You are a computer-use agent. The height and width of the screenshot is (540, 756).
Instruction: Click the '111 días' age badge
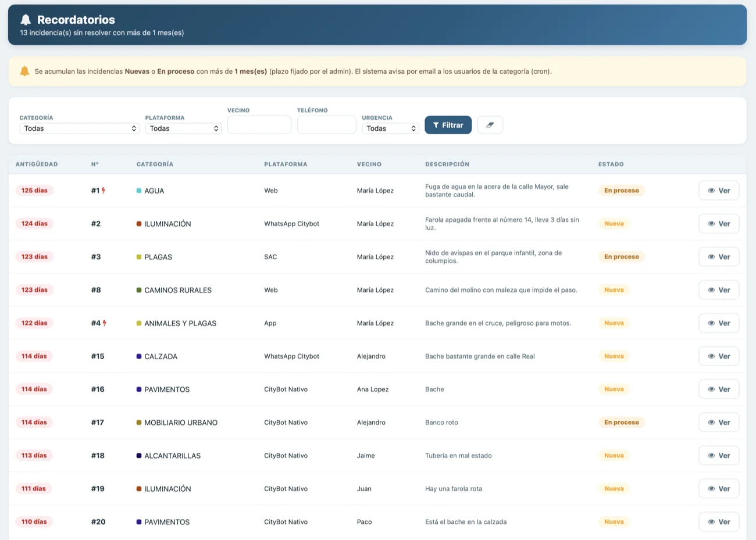coord(34,488)
